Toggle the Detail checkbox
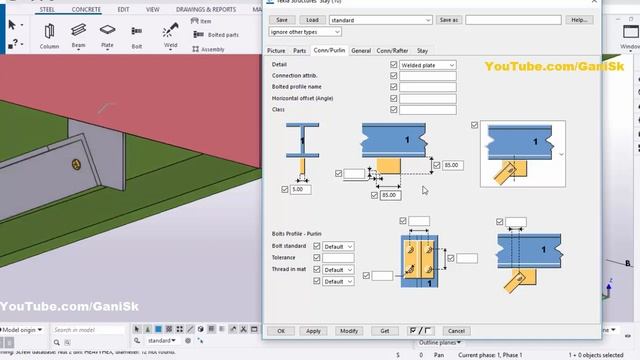This screenshot has height=360, width=640. pyautogui.click(x=393, y=64)
